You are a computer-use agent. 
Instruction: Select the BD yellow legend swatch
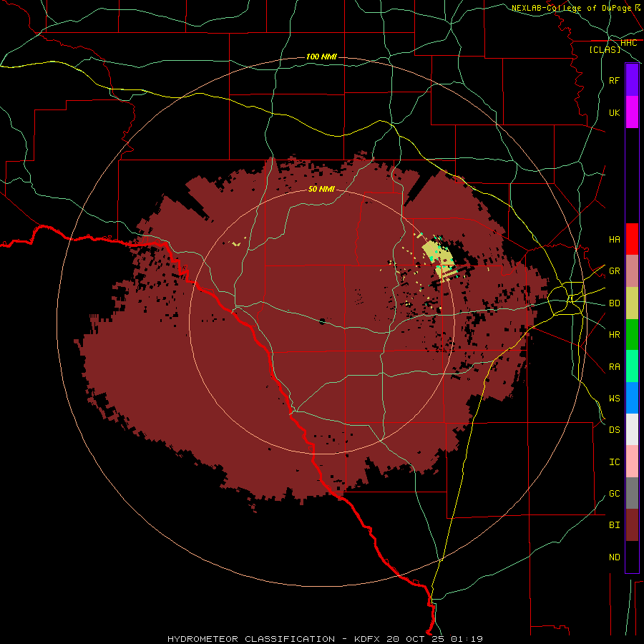pyautogui.click(x=632, y=303)
